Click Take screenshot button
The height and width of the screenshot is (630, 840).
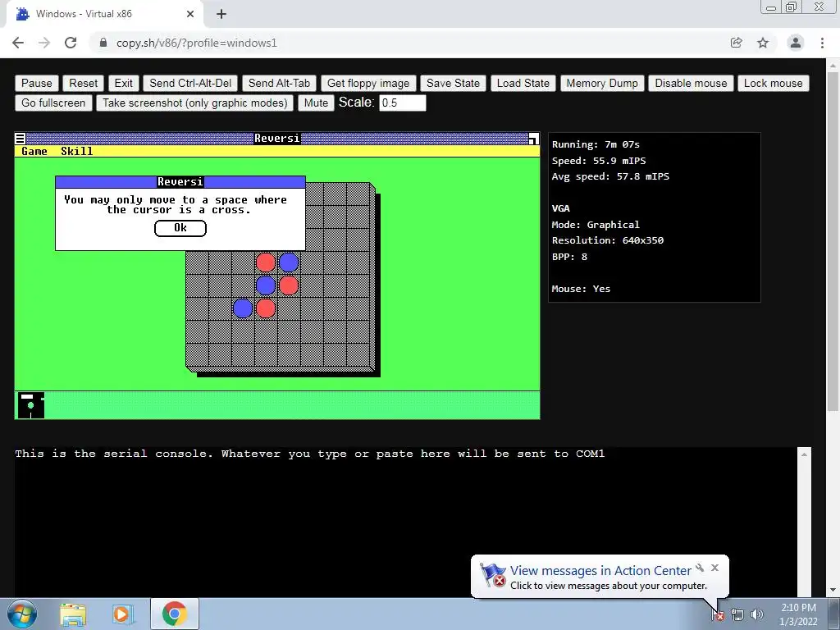click(x=195, y=103)
